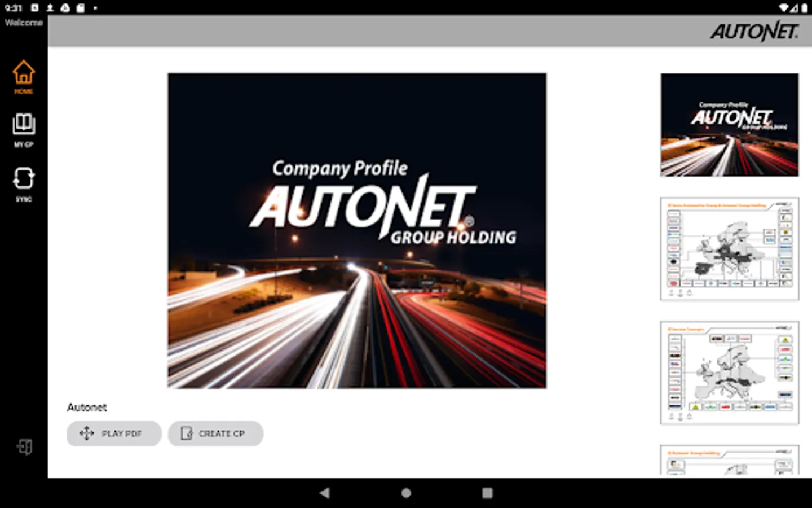Select the partially visible fourth page thumbnail

click(x=730, y=461)
